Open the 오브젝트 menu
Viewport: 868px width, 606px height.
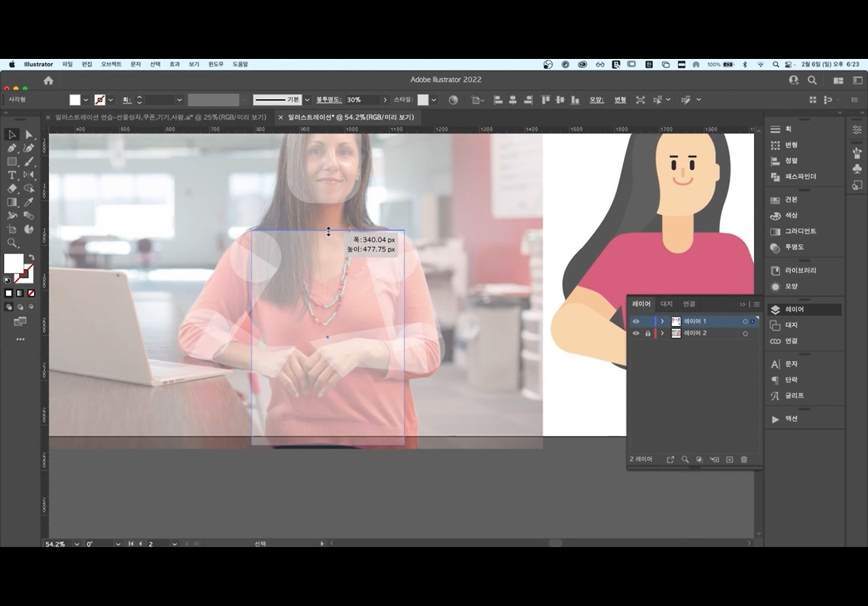111,64
